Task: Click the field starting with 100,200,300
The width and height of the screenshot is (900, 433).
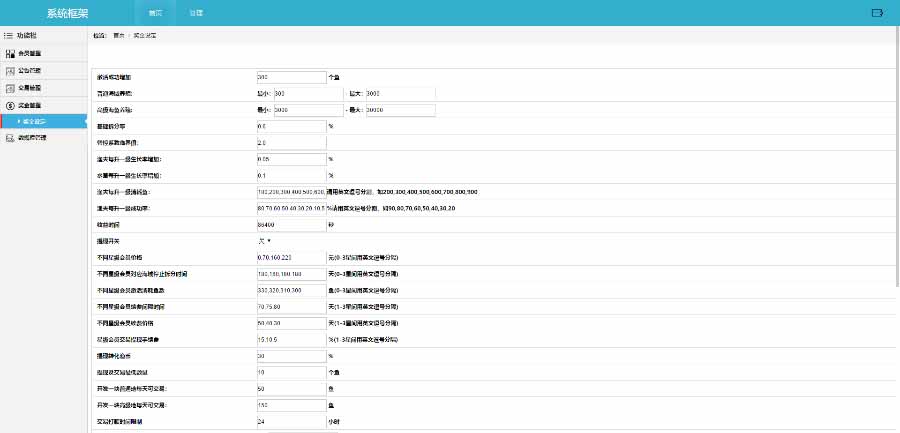Action: click(x=291, y=191)
